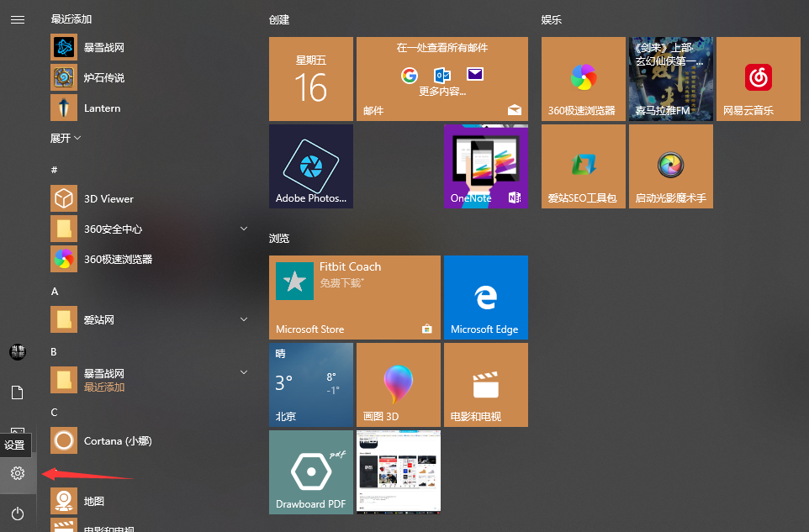809x532 pixels.
Task: Open Settings gear in the sidebar
Action: [x=18, y=473]
